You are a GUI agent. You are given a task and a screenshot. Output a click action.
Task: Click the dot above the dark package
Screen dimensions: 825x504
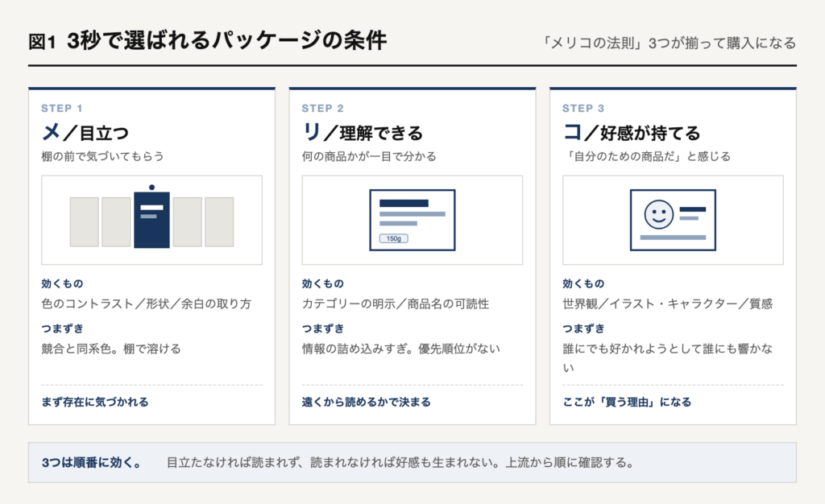[x=151, y=187]
